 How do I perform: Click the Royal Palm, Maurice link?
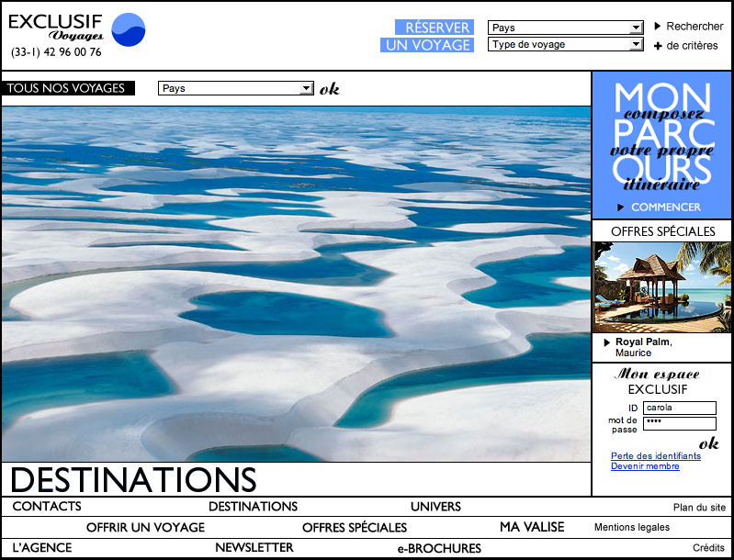[643, 347]
